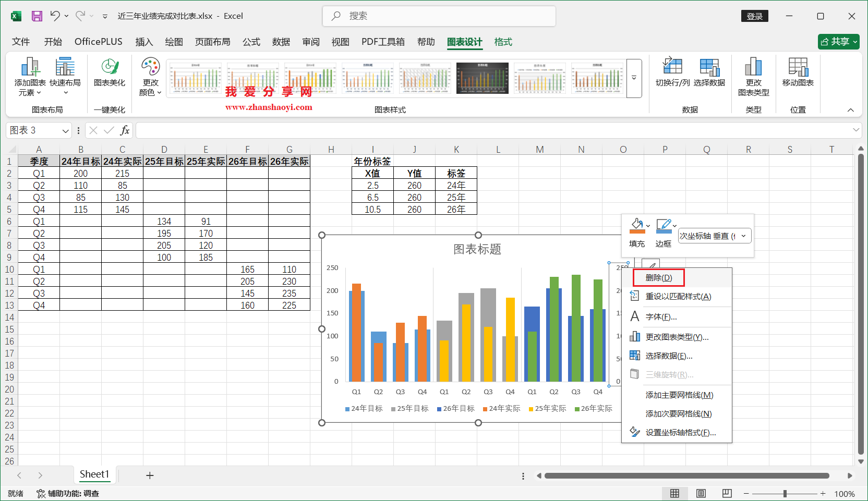Click the 登录 sign-in button

pyautogui.click(x=754, y=16)
